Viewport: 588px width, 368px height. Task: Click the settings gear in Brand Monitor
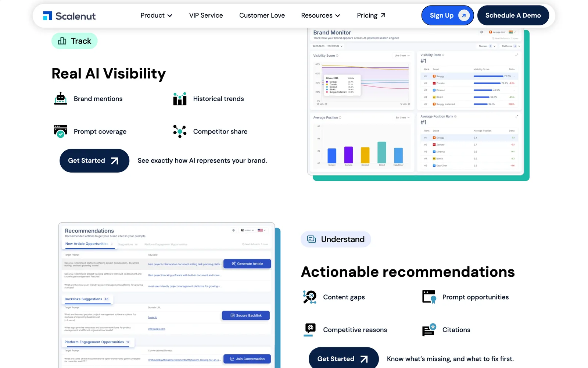[x=481, y=32]
